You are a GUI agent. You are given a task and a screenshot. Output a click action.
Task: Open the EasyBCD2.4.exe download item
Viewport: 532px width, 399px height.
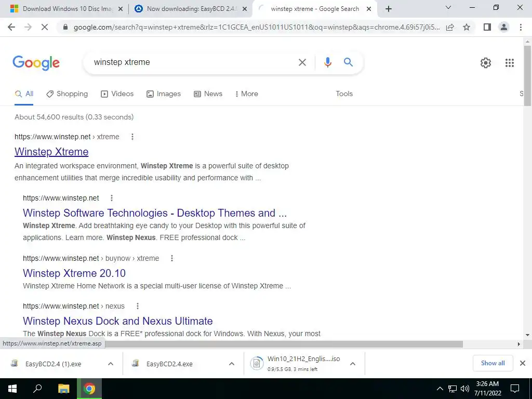[169, 364]
